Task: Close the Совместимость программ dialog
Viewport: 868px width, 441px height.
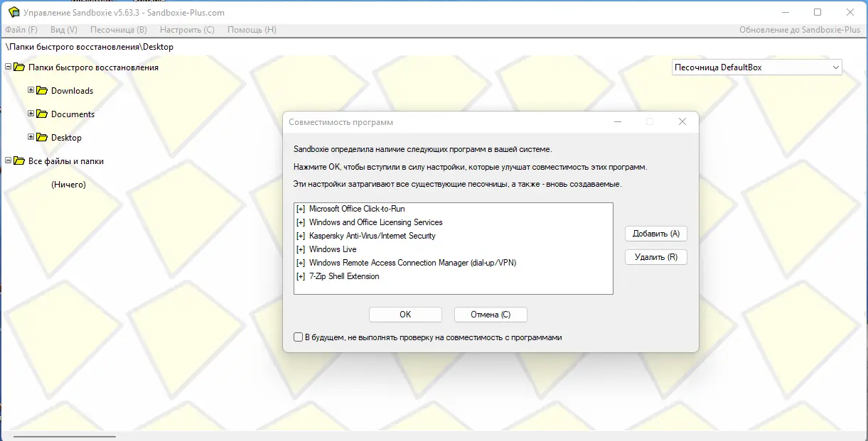Action: (682, 122)
